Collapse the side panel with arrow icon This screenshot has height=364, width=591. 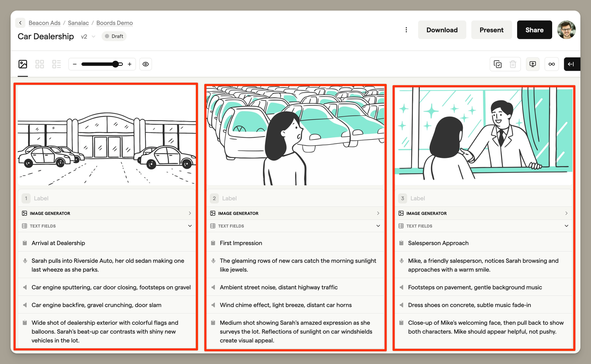[x=571, y=64]
